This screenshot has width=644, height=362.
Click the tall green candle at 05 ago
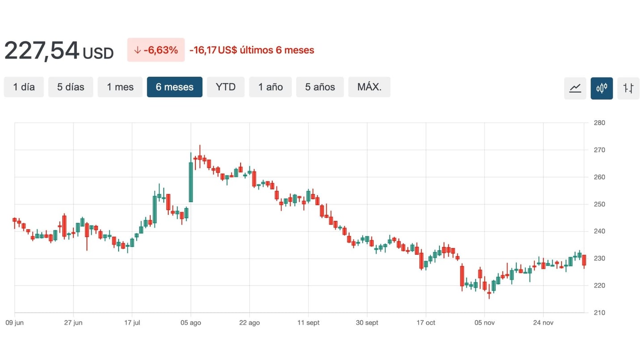191,182
